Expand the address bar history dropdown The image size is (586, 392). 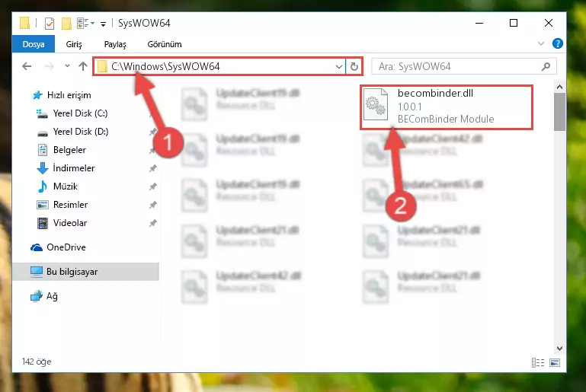pos(339,67)
